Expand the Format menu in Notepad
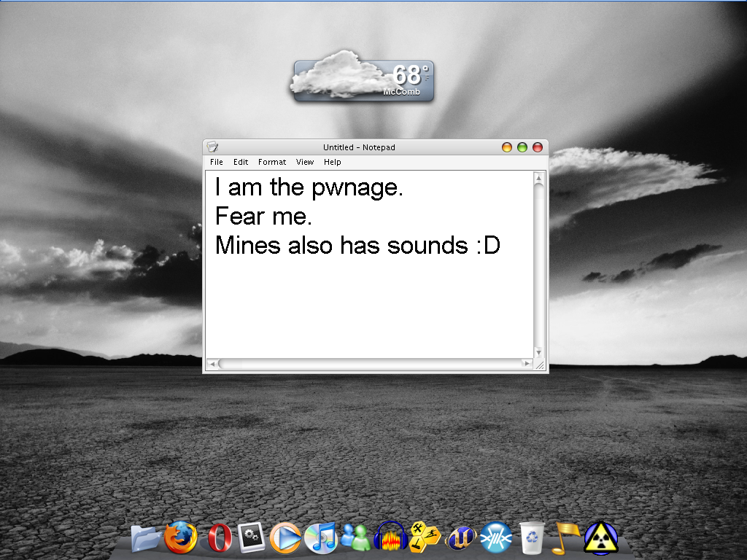747x560 pixels. click(x=272, y=162)
